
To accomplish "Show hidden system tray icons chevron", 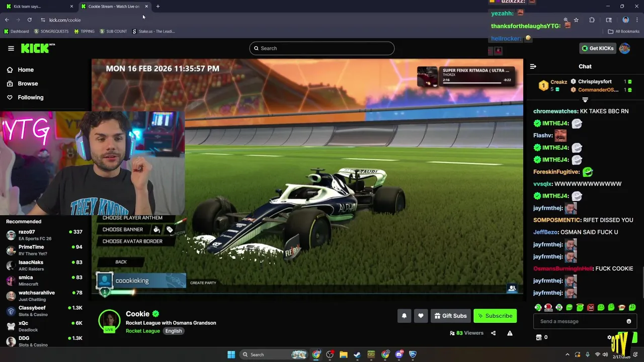I will (567, 354).
